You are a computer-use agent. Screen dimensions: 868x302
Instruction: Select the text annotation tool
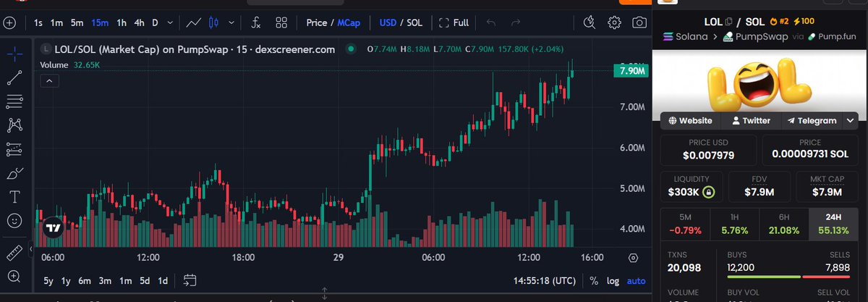(x=14, y=197)
